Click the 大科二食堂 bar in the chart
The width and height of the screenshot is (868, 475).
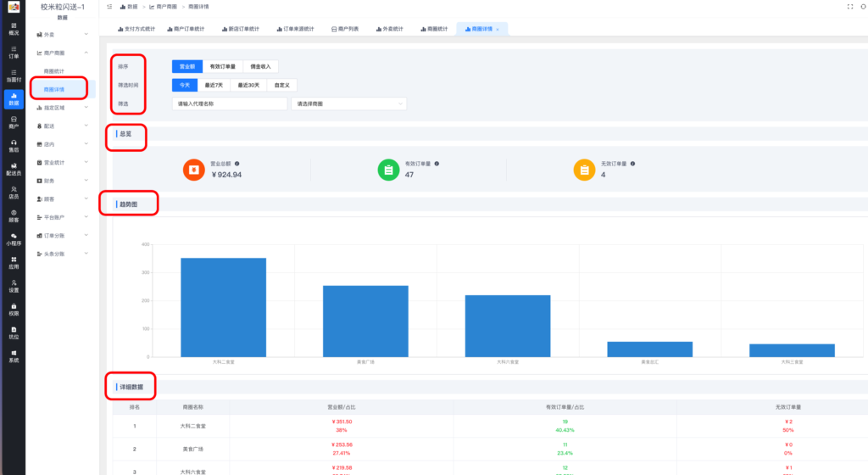pos(223,306)
